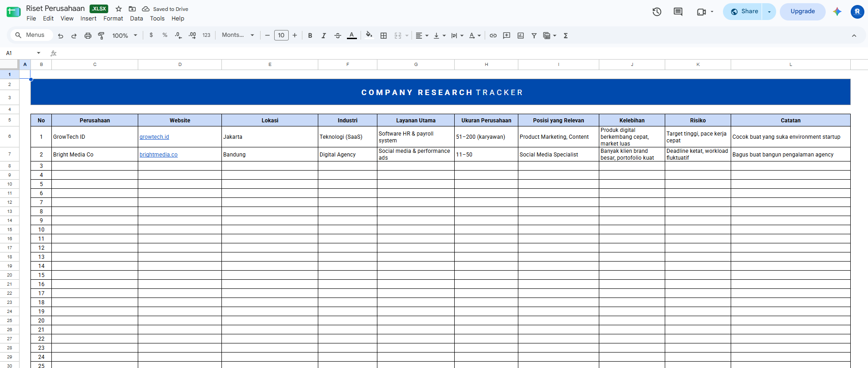
Task: Toggle strikethrough formatting
Action: [x=337, y=35]
